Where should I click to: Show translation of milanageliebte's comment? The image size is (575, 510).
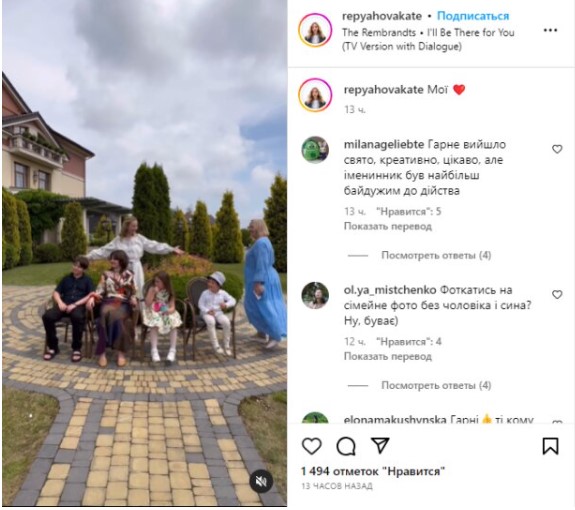(388, 226)
